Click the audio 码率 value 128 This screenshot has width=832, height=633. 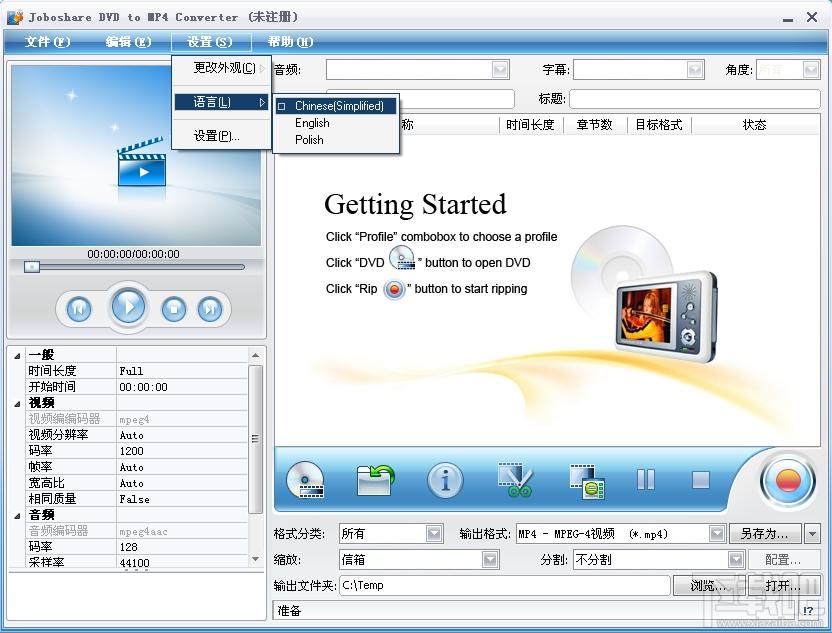tap(128, 547)
